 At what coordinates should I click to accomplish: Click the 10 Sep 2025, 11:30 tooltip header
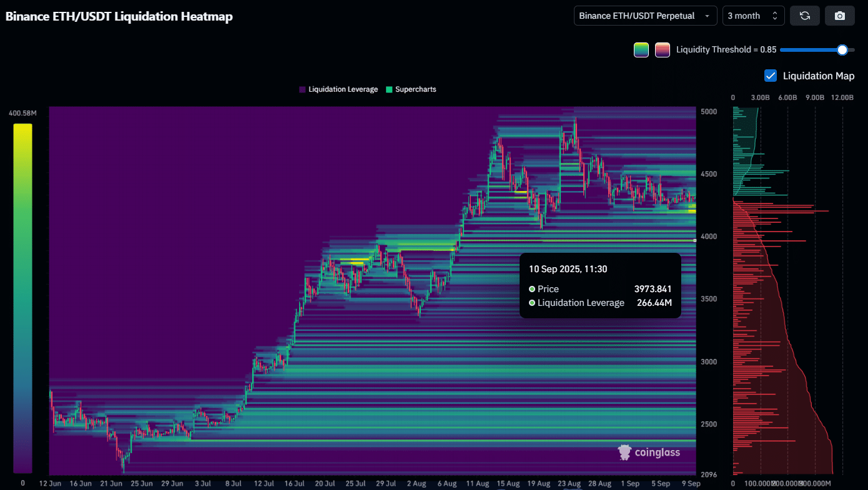pyautogui.click(x=568, y=269)
